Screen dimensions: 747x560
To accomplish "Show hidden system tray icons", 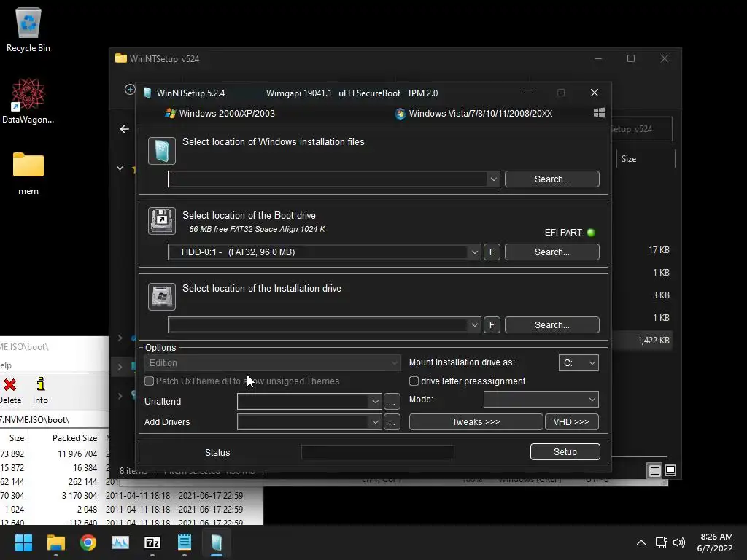I will [x=641, y=542].
